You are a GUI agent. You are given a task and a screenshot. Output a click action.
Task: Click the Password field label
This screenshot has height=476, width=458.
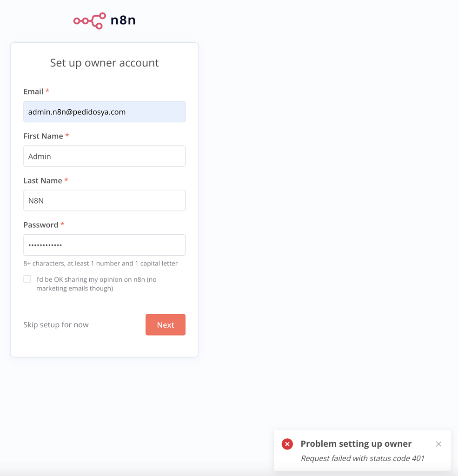coord(41,225)
